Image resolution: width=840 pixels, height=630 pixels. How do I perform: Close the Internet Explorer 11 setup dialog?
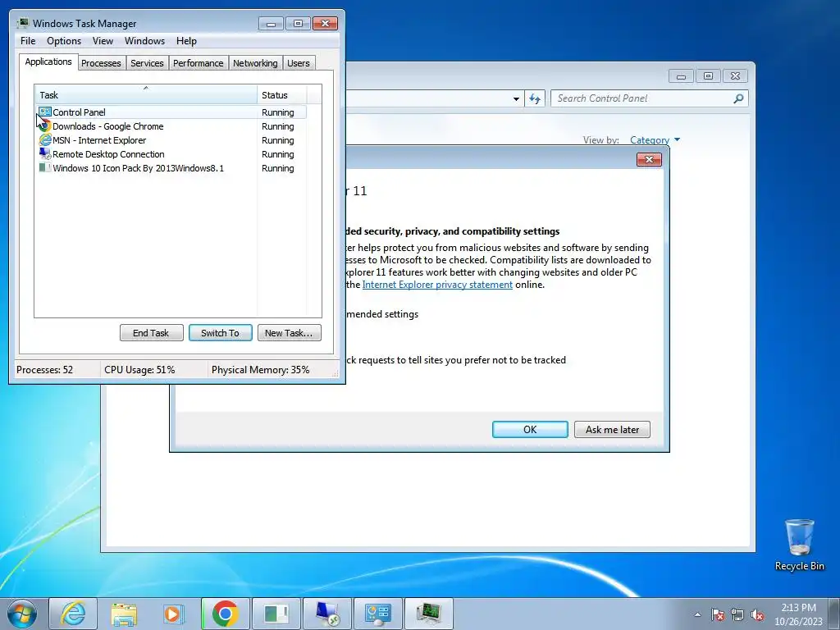(x=649, y=160)
